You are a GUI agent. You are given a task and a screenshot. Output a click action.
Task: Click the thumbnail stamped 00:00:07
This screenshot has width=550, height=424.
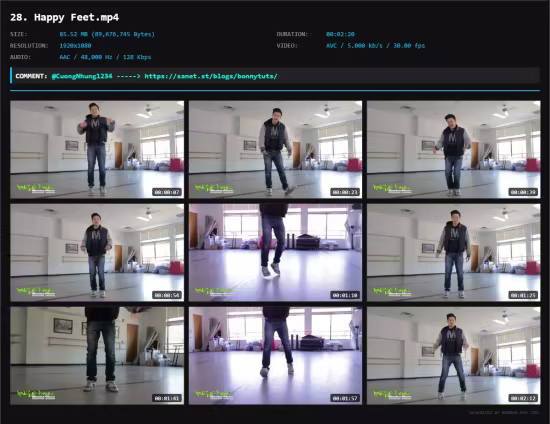(97, 149)
